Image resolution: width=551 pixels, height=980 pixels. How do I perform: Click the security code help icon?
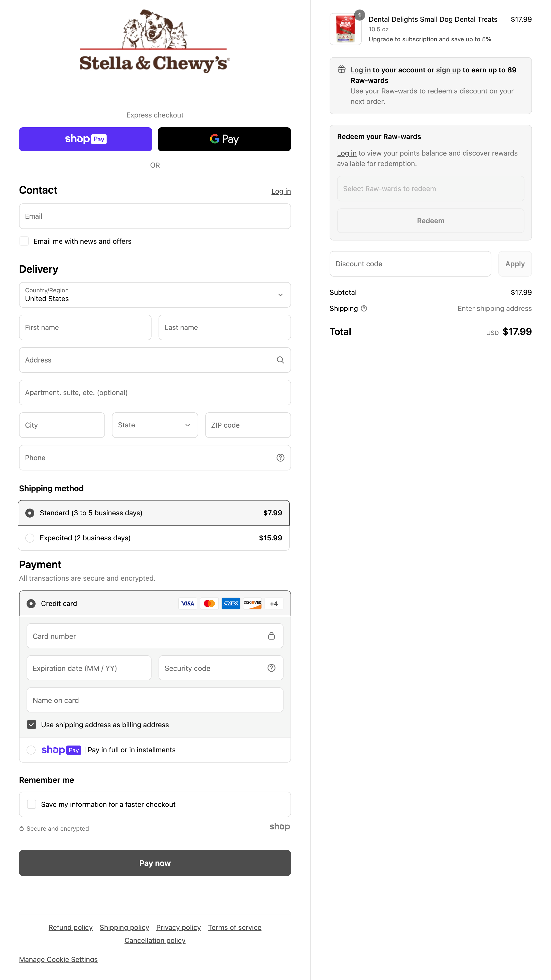[271, 668]
